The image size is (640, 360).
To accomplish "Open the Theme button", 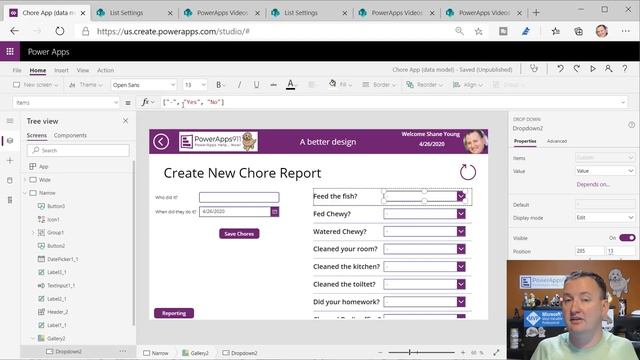I will 86,84.
